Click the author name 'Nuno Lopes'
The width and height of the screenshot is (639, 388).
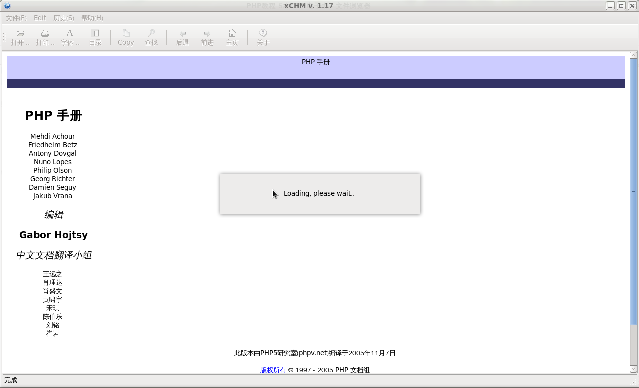point(53,162)
